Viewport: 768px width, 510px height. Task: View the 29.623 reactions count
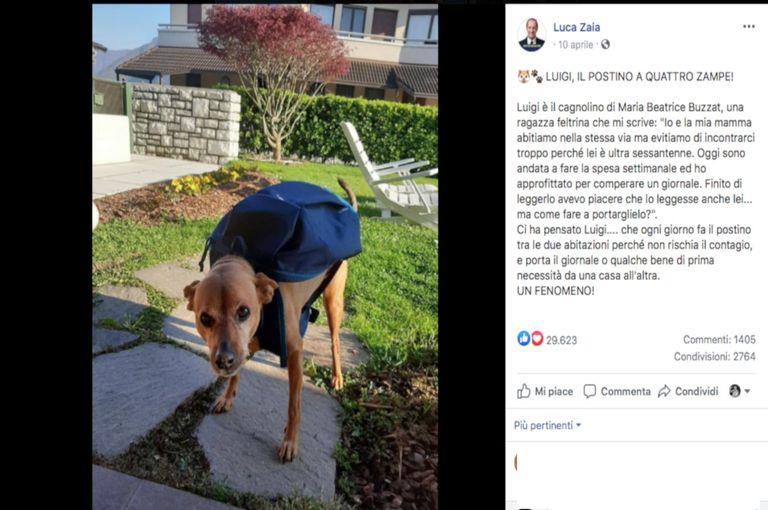(x=561, y=340)
